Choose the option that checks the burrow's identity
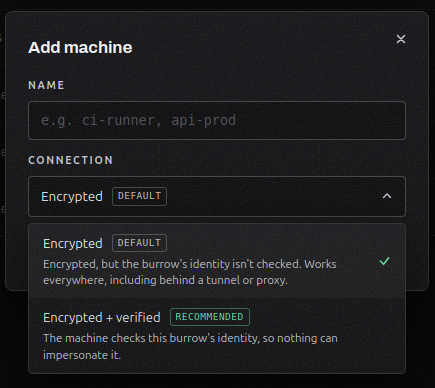The height and width of the screenshot is (388, 435). pyautogui.click(x=217, y=335)
